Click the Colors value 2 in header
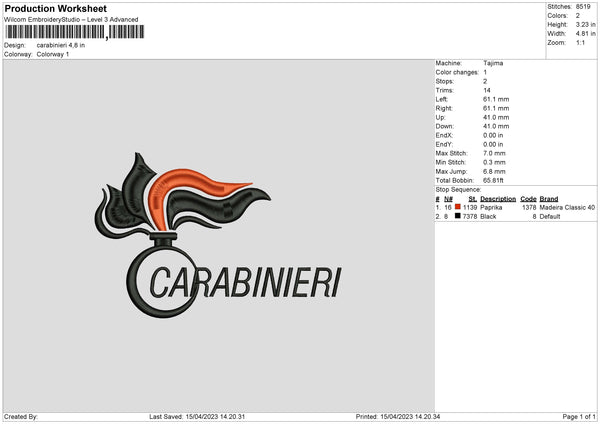 click(x=578, y=16)
